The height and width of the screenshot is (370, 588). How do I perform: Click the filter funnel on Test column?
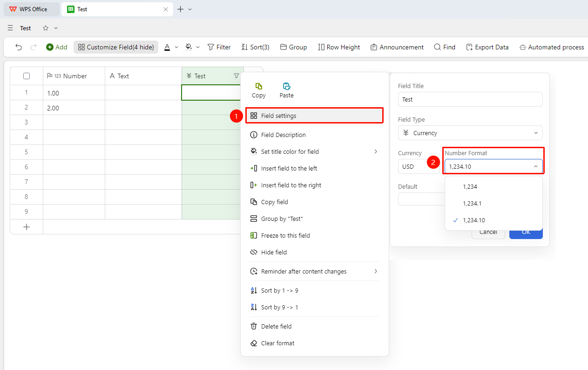tap(236, 76)
